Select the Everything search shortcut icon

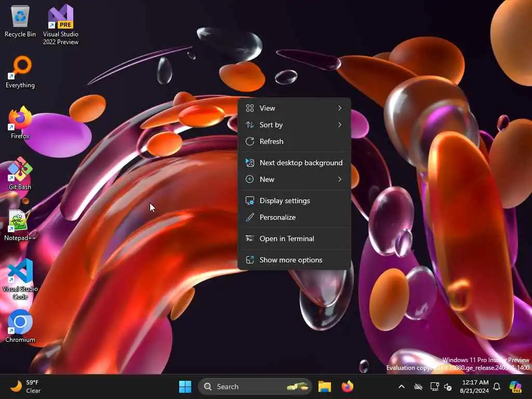[20, 72]
